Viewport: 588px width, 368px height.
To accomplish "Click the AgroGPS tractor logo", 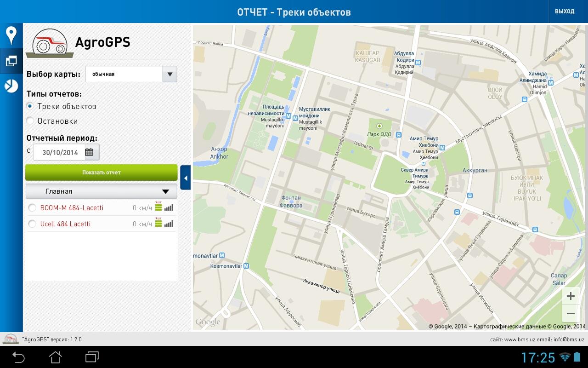I will 50,44.
